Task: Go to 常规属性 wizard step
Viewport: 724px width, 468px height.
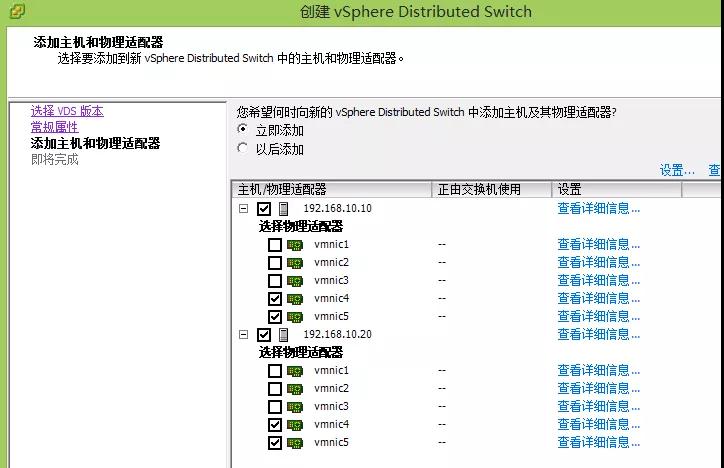Action: click(x=54, y=127)
